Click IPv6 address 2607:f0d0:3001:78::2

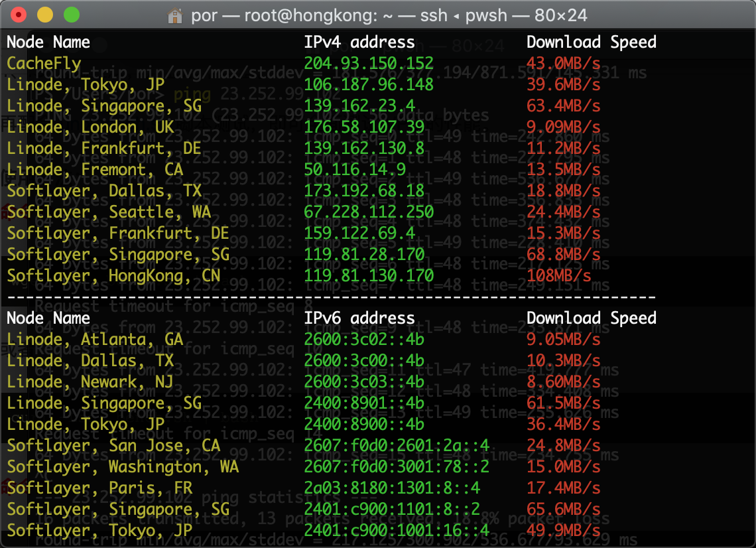click(x=397, y=466)
